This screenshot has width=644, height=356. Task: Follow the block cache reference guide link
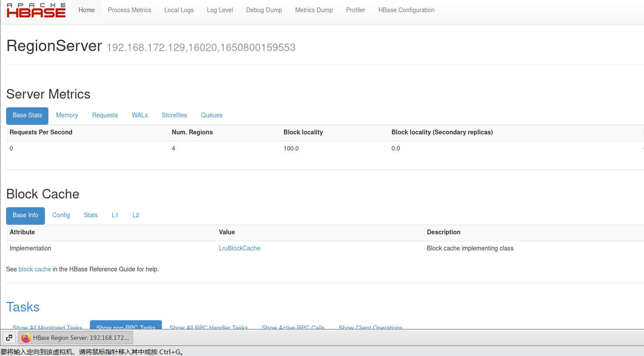(35, 269)
